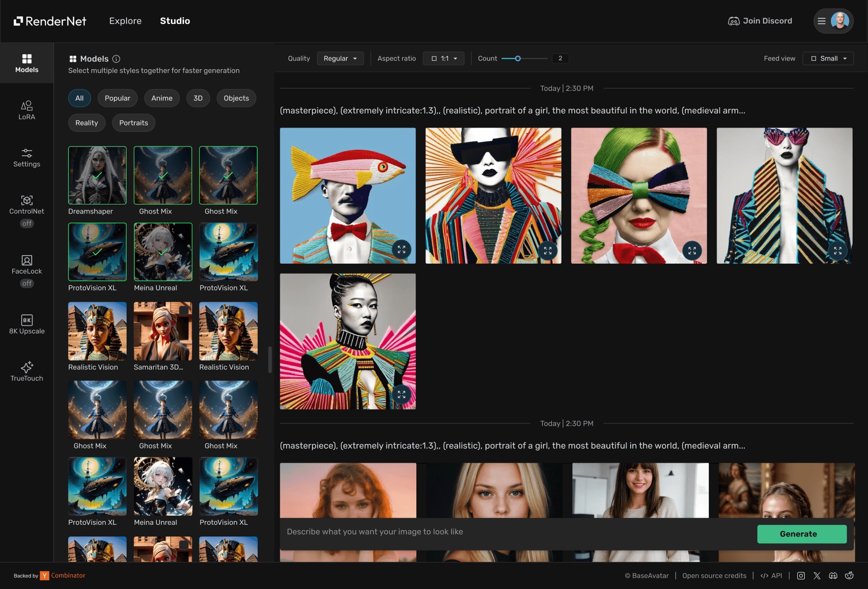Click the Models info icon
This screenshot has height=589, width=868.
[116, 59]
